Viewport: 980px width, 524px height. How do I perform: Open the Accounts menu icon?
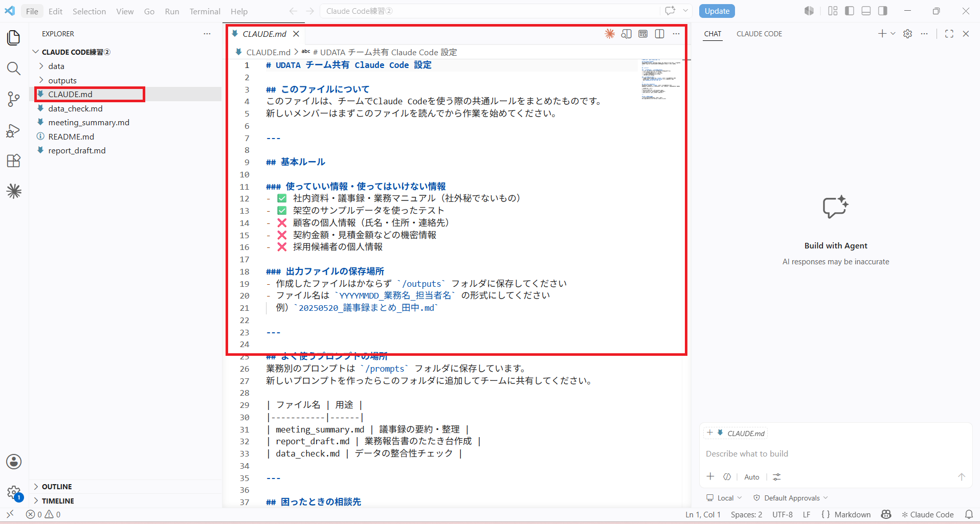[x=14, y=462]
